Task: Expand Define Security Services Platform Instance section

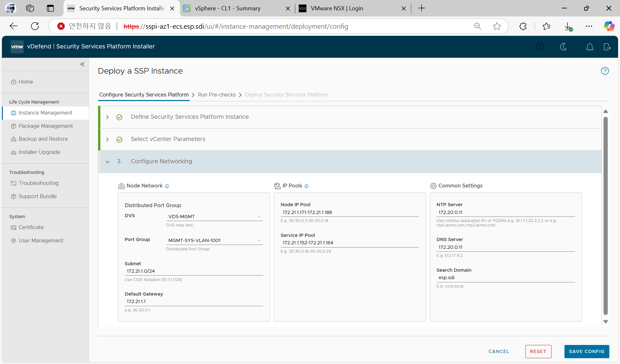Action: tap(108, 117)
